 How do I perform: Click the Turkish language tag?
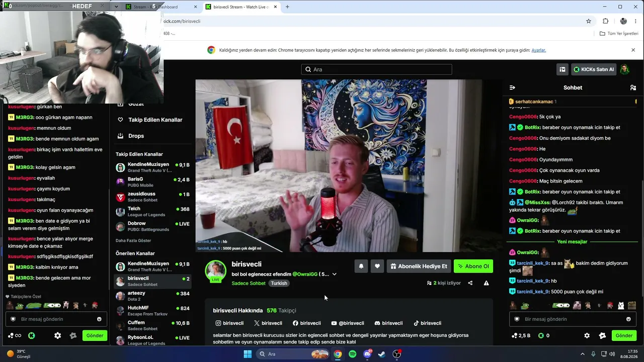(x=279, y=283)
